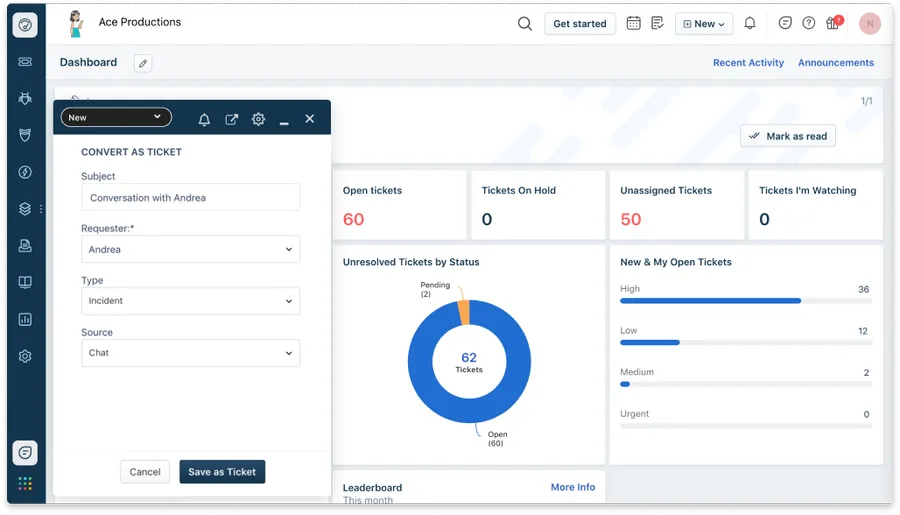Screen dimensions: 900x515
Task: Switch to Recent Activity tab
Action: click(748, 63)
